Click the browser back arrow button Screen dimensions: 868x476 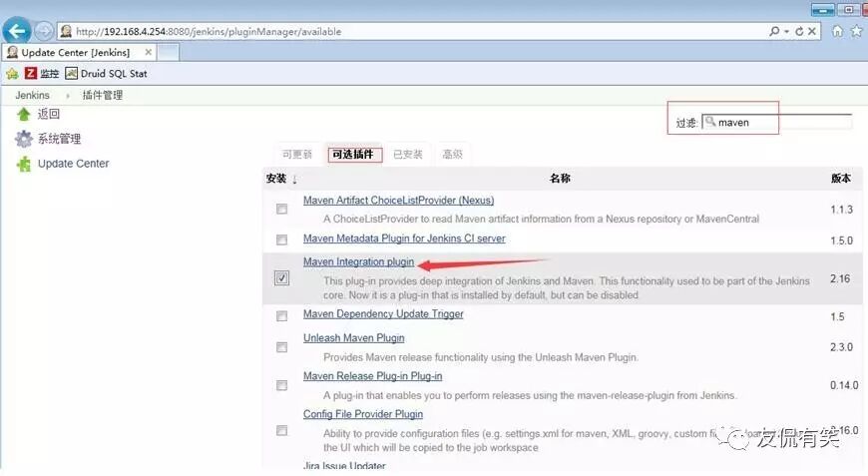click(17, 31)
